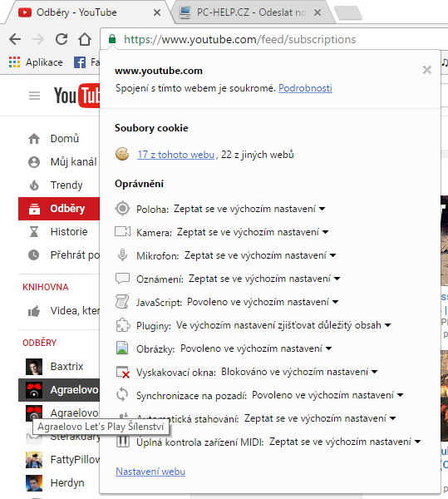Open the Herdyn channel subscription
448x499 pixels.
pos(59,483)
